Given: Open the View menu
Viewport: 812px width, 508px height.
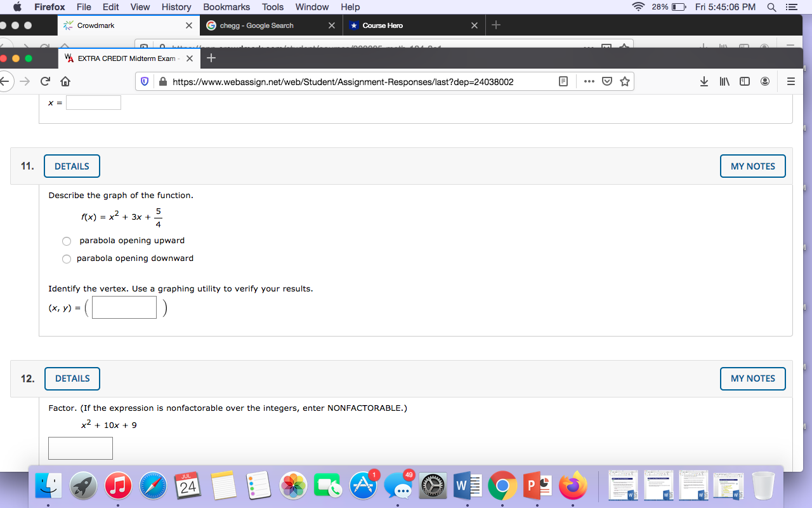Looking at the screenshot, I should tap(140, 7).
